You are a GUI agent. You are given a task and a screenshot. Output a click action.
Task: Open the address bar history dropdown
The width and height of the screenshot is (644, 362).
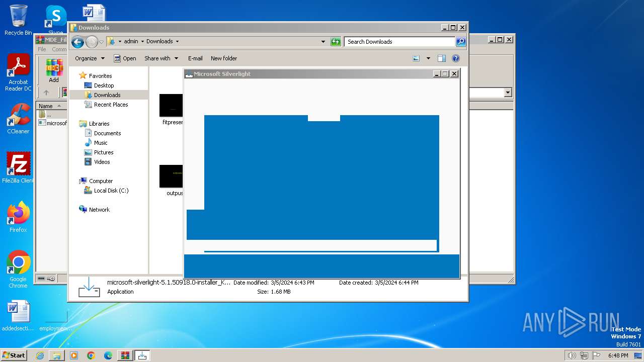[323, 42]
